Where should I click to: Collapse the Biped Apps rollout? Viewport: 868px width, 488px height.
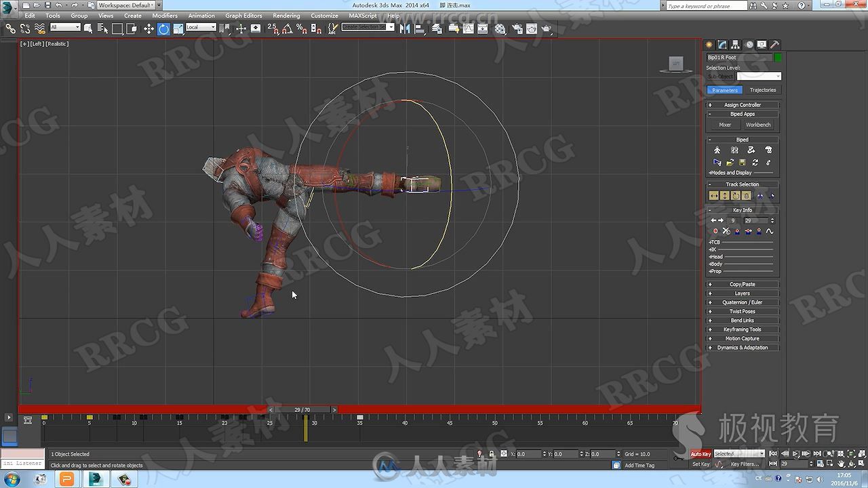coord(743,114)
